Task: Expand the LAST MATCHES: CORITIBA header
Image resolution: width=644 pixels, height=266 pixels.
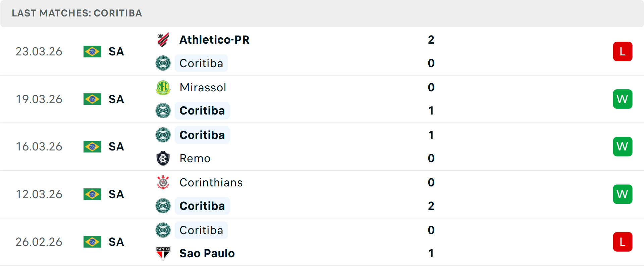Action: (x=77, y=13)
